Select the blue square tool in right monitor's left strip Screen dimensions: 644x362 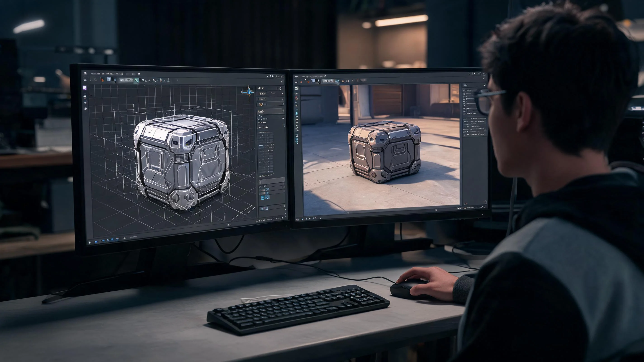[296, 114]
